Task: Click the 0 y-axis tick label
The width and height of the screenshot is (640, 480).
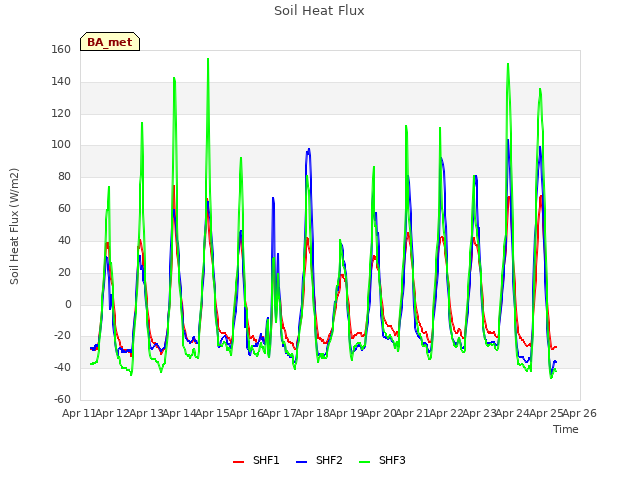Action: [x=68, y=304]
